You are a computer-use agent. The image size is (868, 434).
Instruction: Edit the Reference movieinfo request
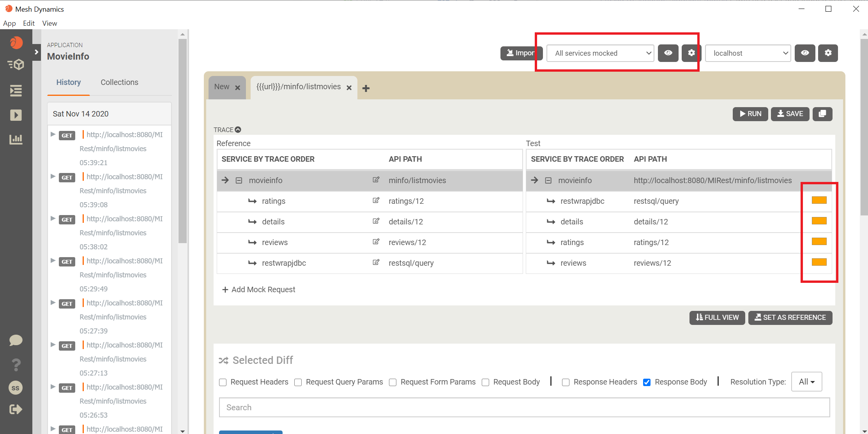tap(376, 180)
